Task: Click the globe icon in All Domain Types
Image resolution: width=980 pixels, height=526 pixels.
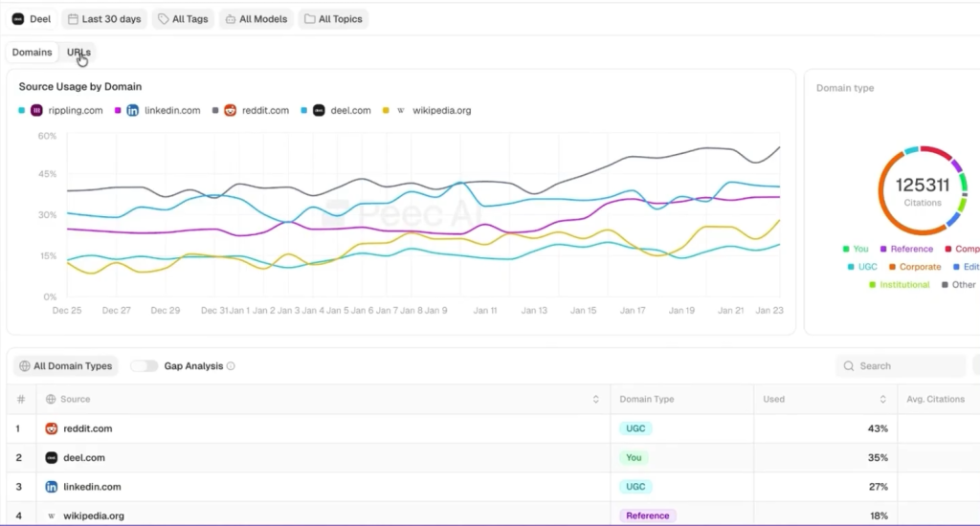Action: pos(24,366)
